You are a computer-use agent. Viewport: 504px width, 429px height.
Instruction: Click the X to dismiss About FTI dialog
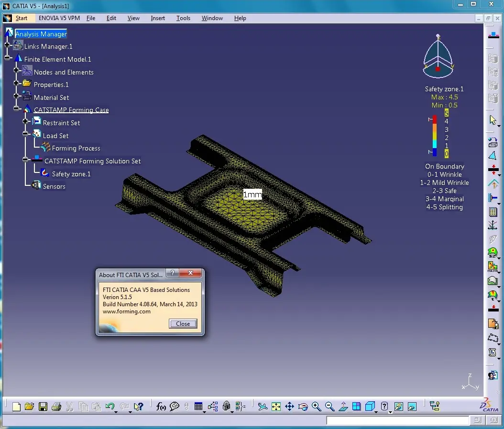[190, 273]
